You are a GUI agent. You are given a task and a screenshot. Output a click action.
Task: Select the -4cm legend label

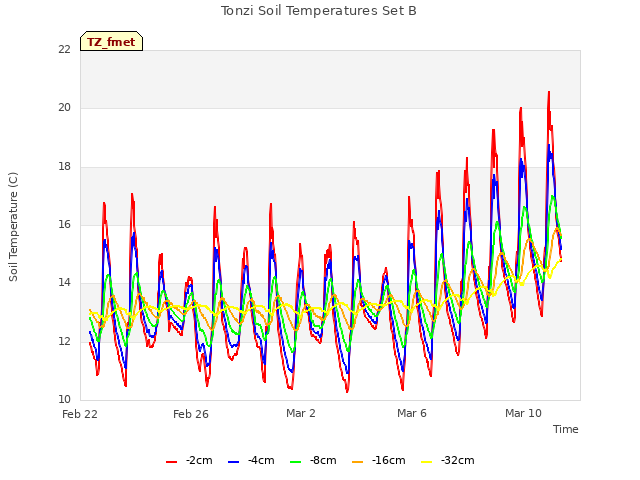(x=261, y=460)
